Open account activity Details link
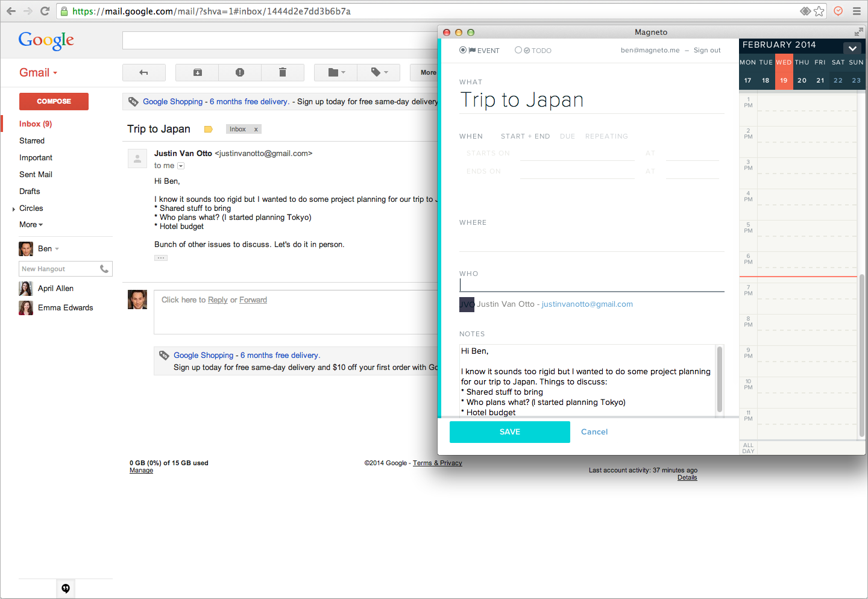Viewport: 868px width, 599px height. (x=687, y=478)
